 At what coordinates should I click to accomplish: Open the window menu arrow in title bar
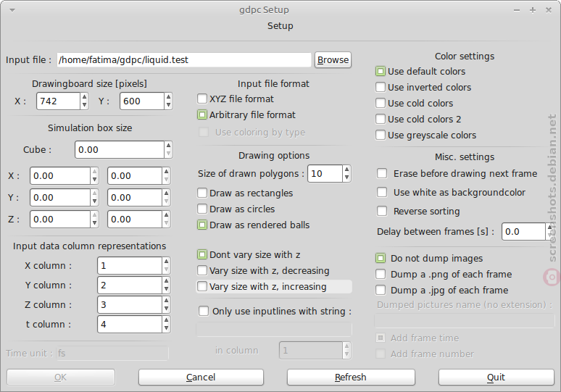(12, 10)
